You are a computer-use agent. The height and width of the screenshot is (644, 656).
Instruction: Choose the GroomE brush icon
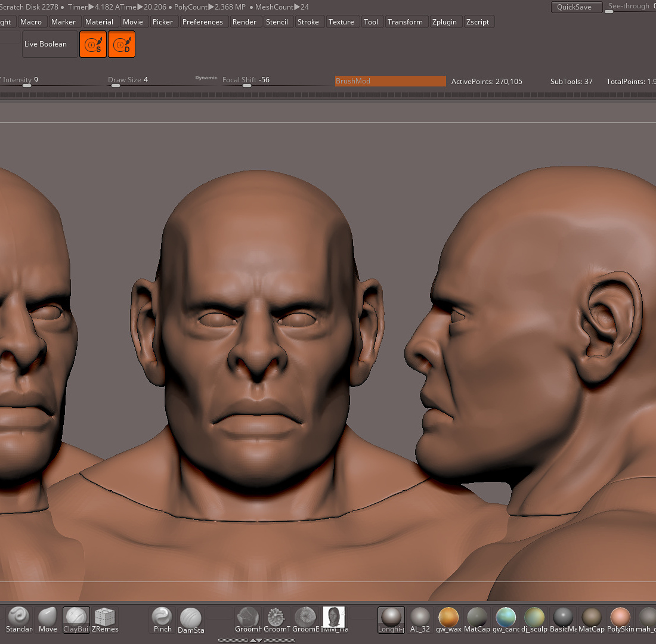pyautogui.click(x=305, y=620)
